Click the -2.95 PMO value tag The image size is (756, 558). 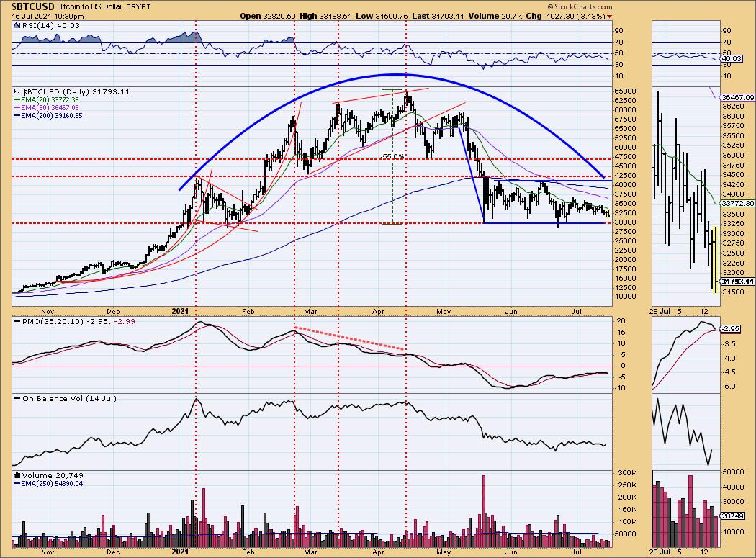click(730, 329)
